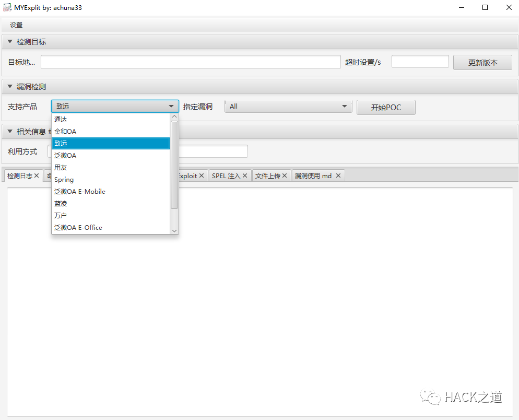Screen dimensions: 519x420
Task: Pick 泛微OA E-Mobile from the list
Action: point(111,191)
